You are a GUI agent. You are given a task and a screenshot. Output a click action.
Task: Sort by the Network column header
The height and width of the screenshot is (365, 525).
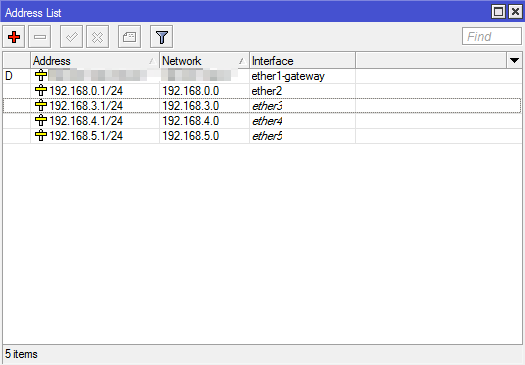click(x=204, y=61)
